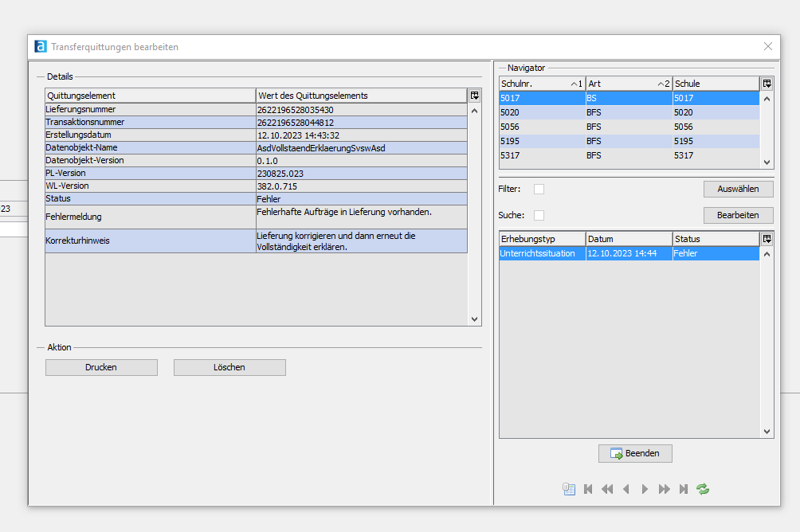Open column options of Details table
Viewport: 800px width, 532px height.
pyautogui.click(x=475, y=96)
